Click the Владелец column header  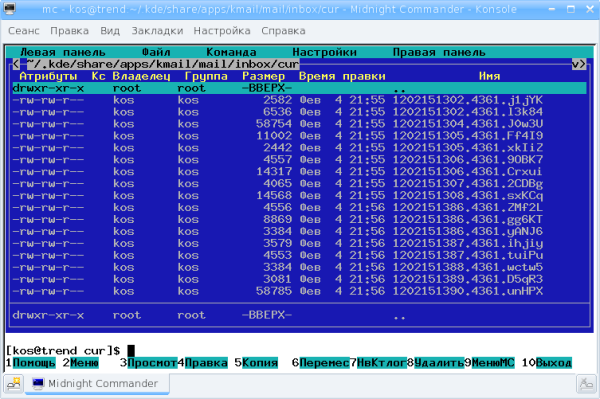pos(142,76)
